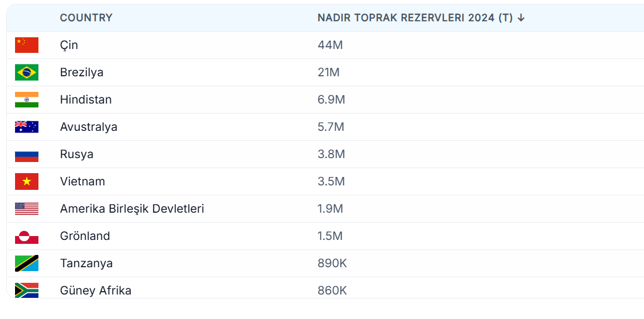Viewport: 644px width, 319px height.
Task: Select the Hindistan row name
Action: (86, 100)
